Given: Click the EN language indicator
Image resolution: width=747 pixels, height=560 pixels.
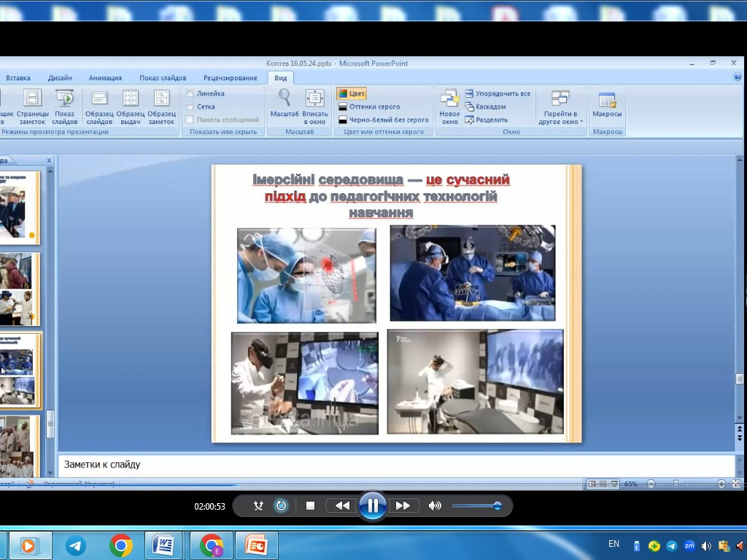Looking at the screenshot, I should [x=614, y=544].
